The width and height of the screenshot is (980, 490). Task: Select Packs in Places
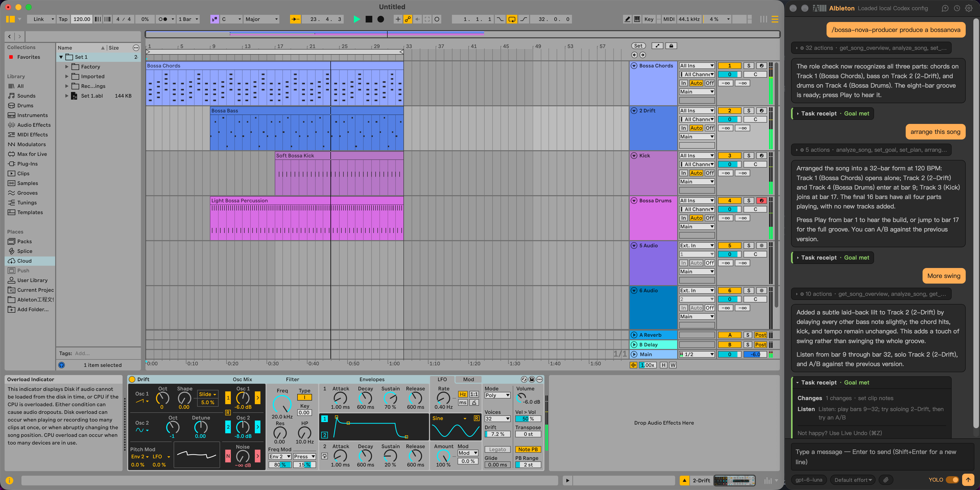(24, 241)
